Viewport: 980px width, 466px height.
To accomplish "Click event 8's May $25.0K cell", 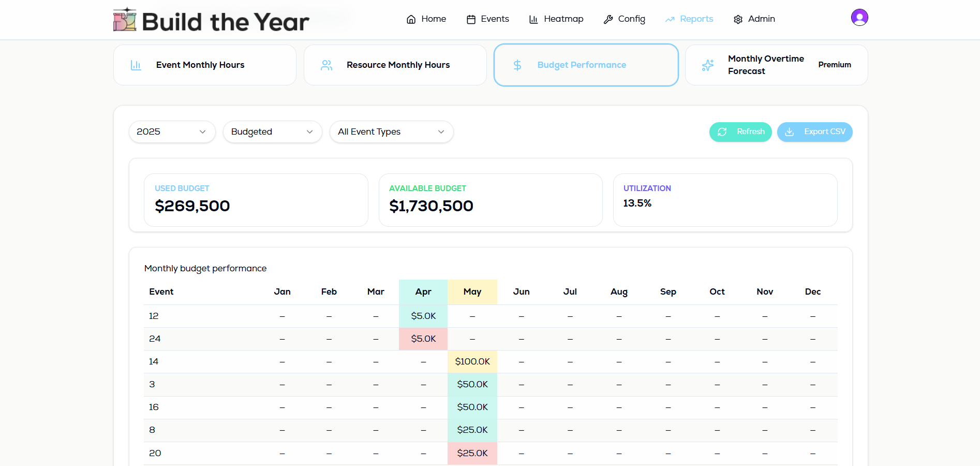I will pos(472,430).
